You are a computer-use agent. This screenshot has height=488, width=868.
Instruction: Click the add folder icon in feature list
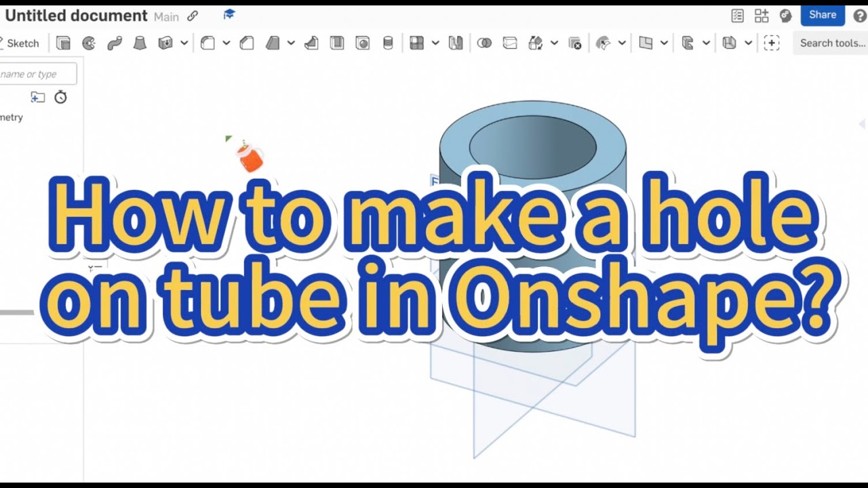point(38,97)
